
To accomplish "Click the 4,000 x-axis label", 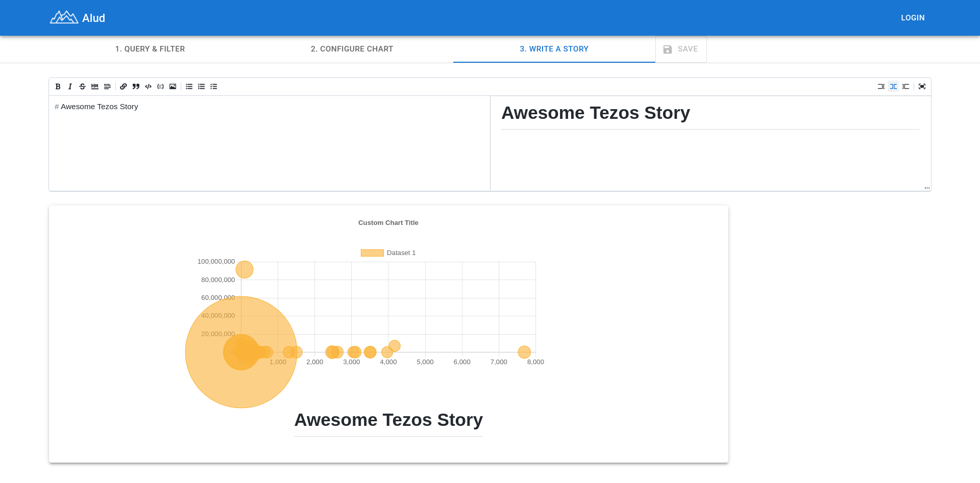I will (x=388, y=362).
